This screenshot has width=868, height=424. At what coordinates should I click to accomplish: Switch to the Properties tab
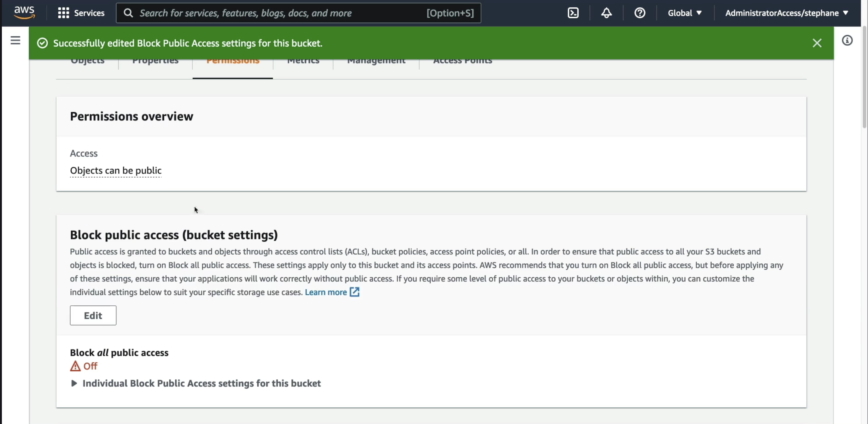coord(155,62)
